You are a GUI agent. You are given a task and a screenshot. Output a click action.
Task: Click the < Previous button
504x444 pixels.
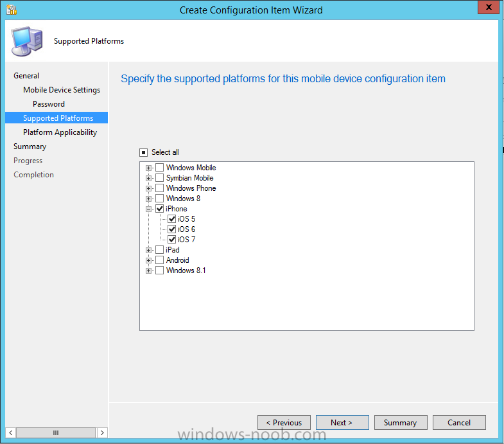pyautogui.click(x=284, y=422)
